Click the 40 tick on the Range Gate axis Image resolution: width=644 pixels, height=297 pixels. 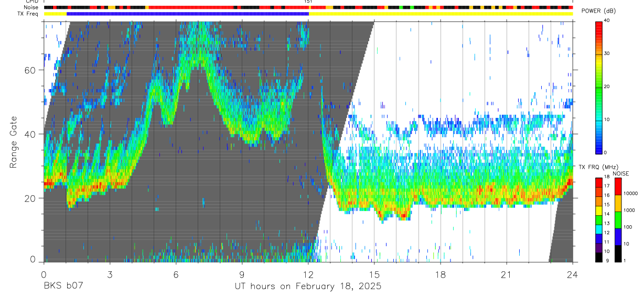[x=30, y=134]
